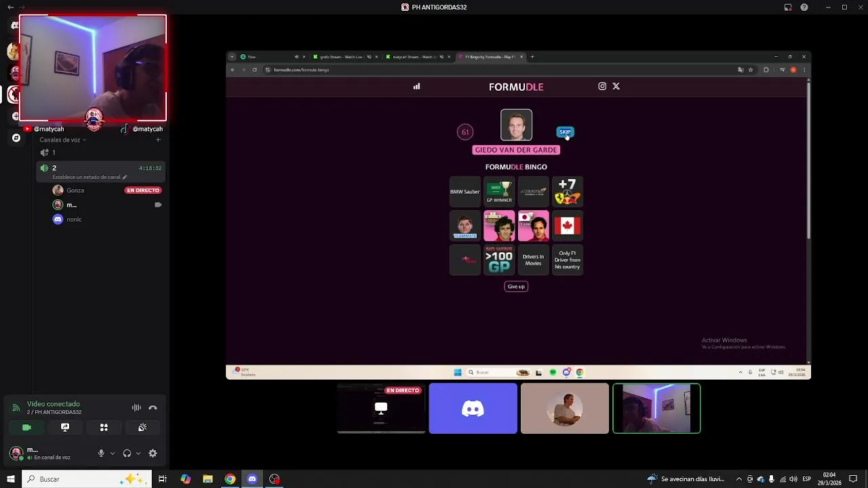Reload the Formudle page
Screen dimensions: 868x488
254,70
